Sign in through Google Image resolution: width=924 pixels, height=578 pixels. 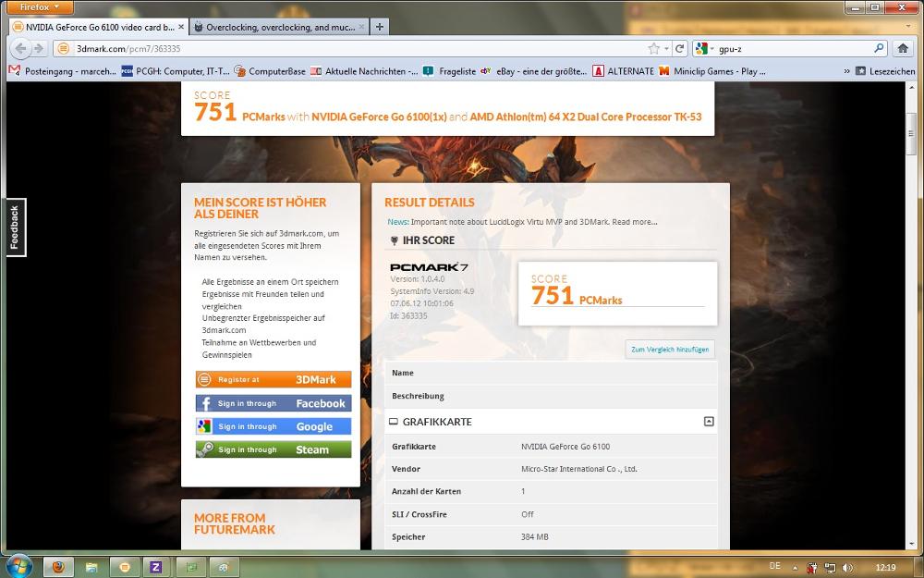coord(274,425)
